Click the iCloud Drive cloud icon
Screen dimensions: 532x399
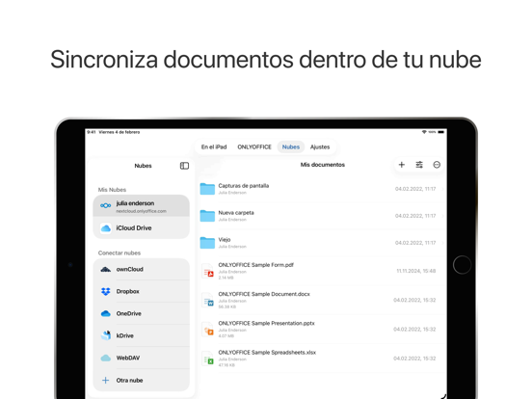click(x=105, y=228)
